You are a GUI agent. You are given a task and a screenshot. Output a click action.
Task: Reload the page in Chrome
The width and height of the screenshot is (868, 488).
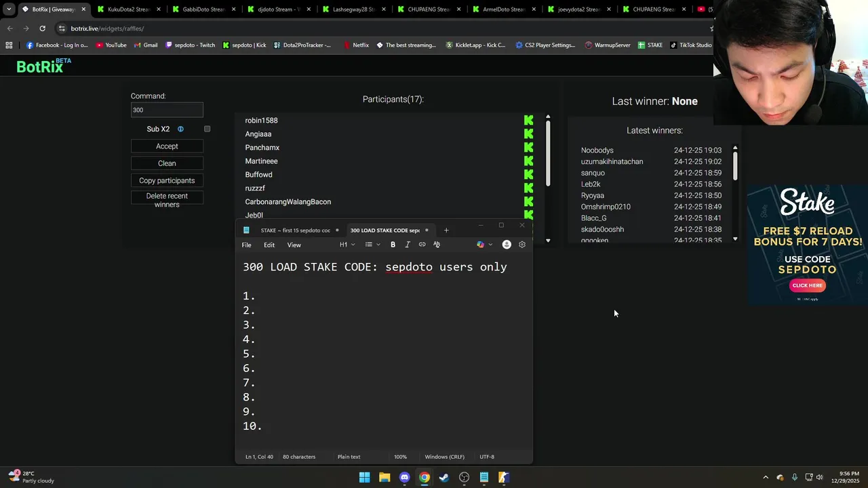[42, 28]
